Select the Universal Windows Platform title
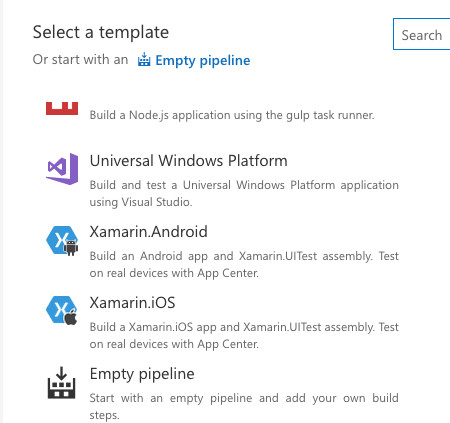Viewport: 450px width, 423px height. pyautogui.click(x=189, y=161)
